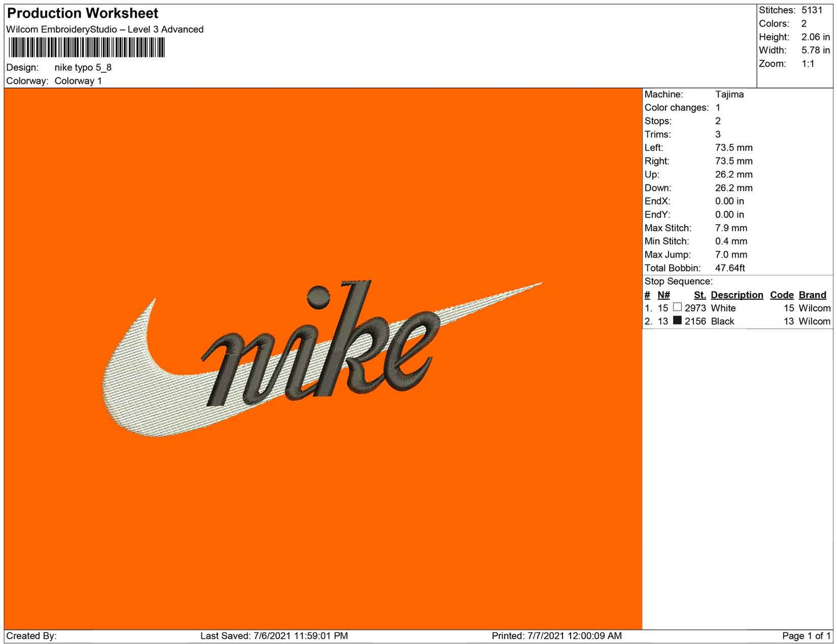
Task: Click the black thread color swatch
Action: pos(677,321)
